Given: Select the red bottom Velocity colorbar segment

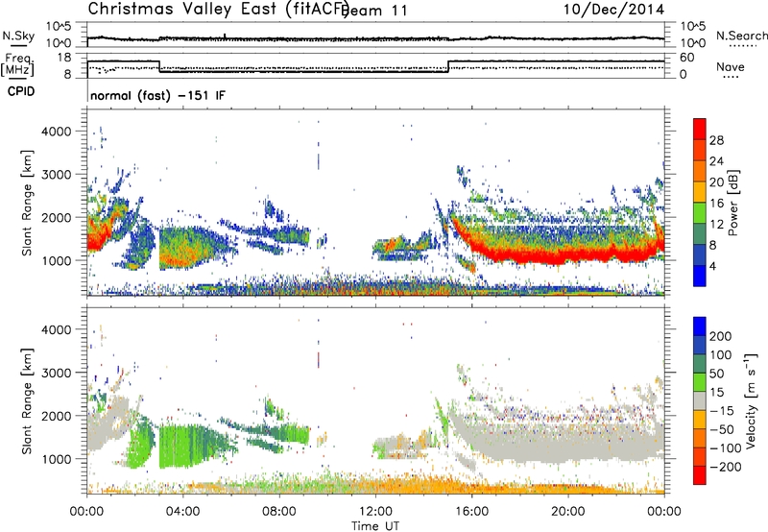Looking at the screenshot, I should tap(700, 475).
